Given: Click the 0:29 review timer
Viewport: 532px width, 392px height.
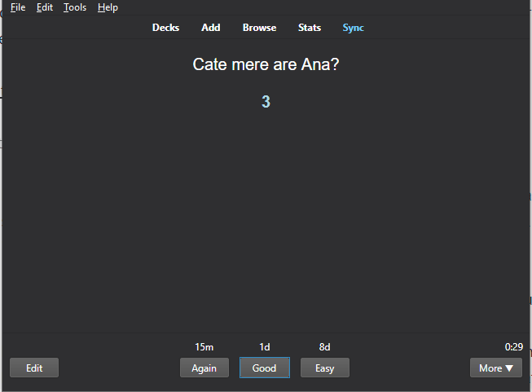Looking at the screenshot, I should click(x=513, y=347).
